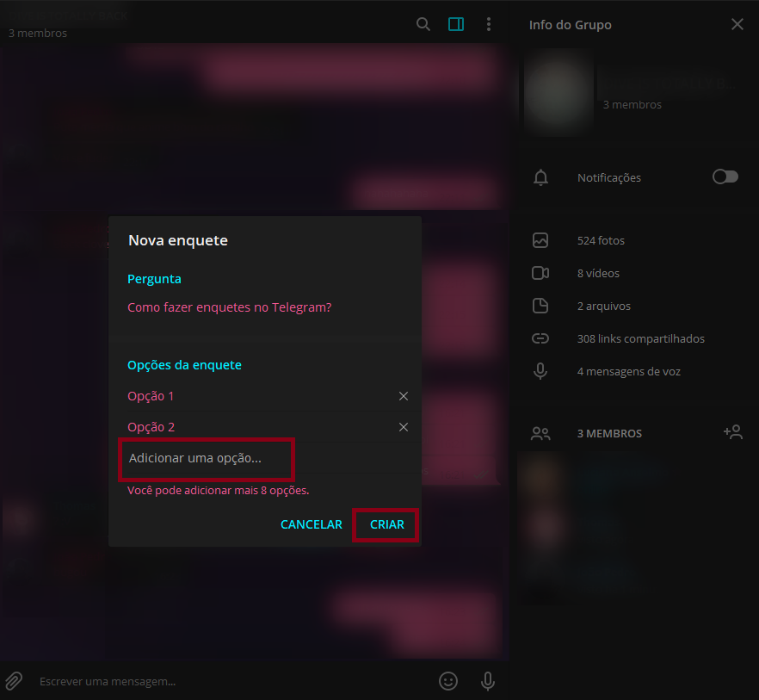
Task: Click the poll question text field
Action: pos(265,307)
